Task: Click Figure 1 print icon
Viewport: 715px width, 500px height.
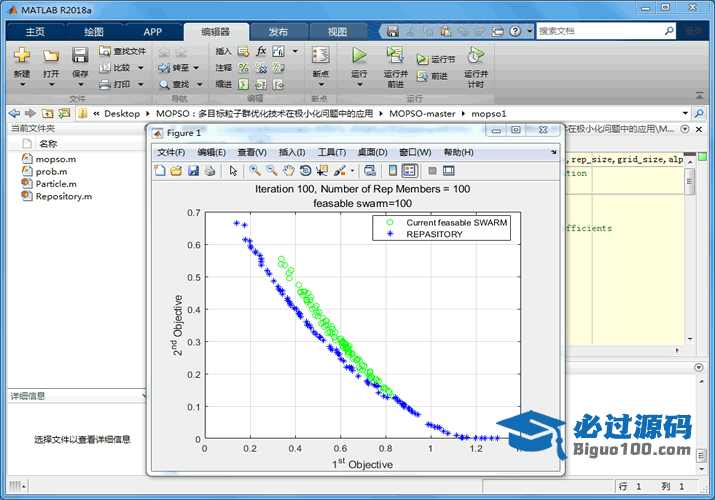Action: tap(210, 171)
